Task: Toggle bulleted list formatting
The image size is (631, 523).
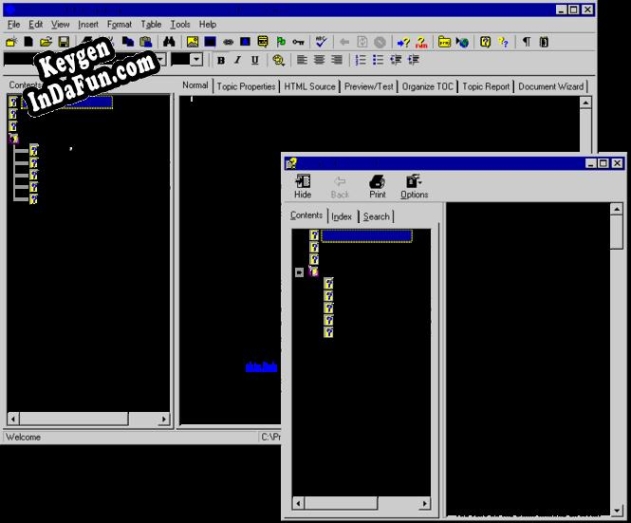Action: click(x=377, y=60)
